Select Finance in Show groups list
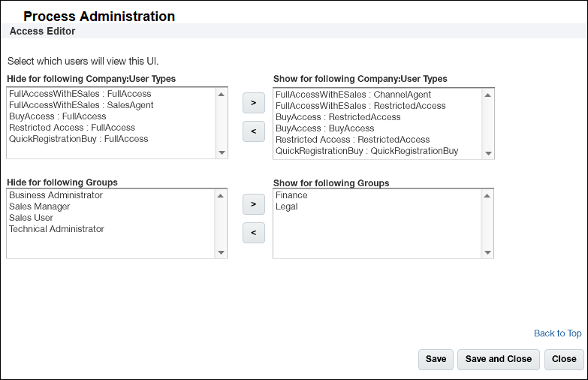 [291, 195]
